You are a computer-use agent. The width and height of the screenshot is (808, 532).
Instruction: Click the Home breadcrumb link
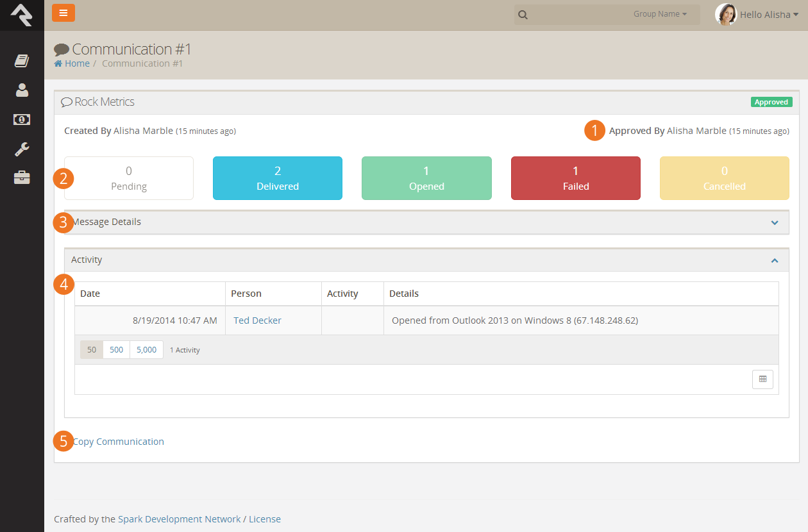coord(76,63)
